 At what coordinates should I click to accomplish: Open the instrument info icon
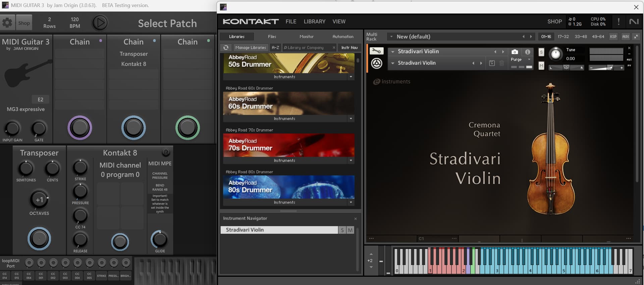click(528, 52)
